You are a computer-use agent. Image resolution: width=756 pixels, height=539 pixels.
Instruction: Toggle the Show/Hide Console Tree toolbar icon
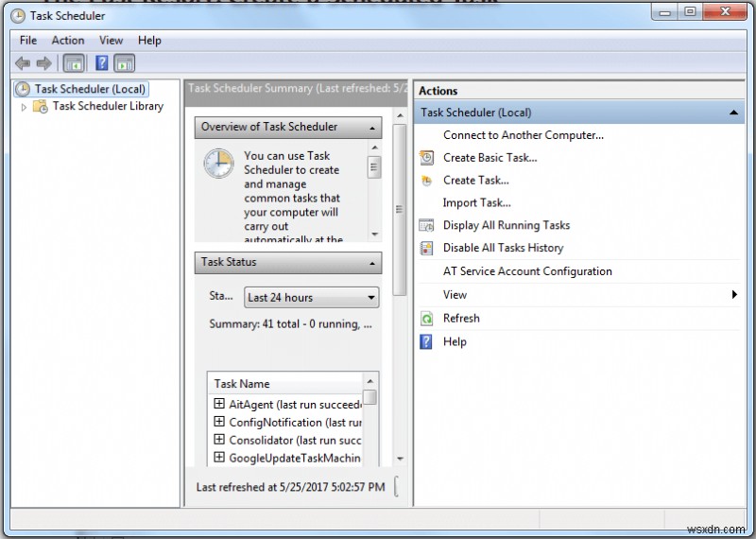(74, 63)
